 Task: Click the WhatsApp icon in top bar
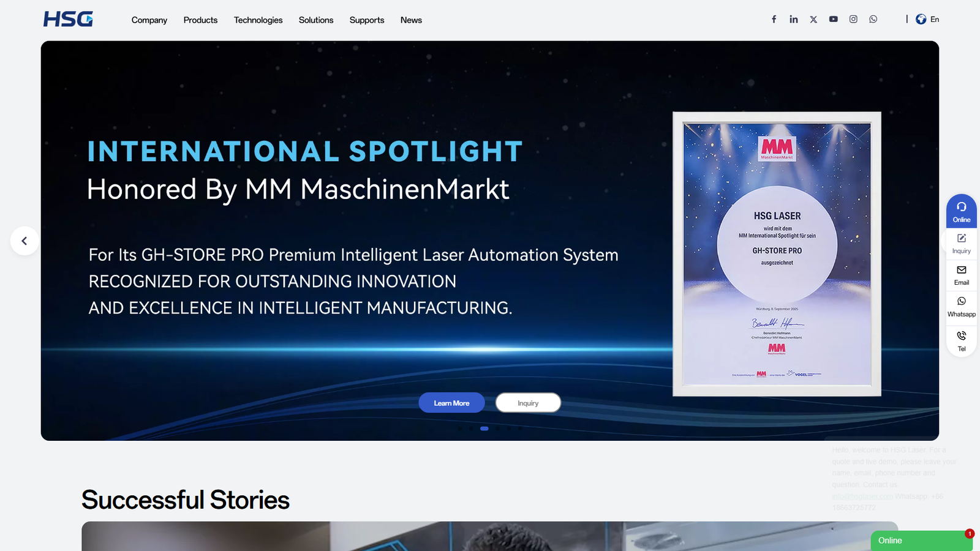873,20
